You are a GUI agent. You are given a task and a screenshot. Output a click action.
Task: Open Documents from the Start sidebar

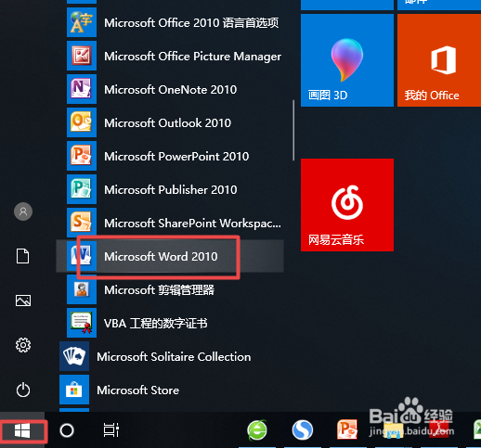tap(23, 256)
